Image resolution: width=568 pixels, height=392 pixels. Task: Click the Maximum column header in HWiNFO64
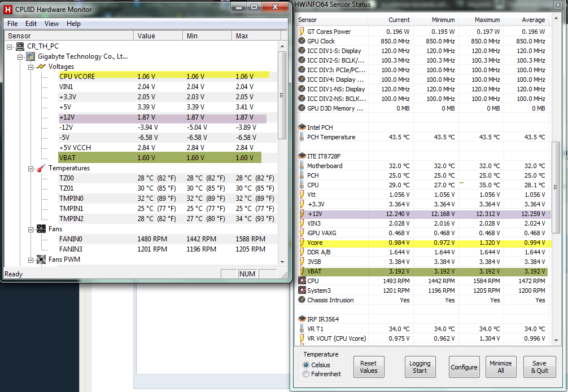tap(480, 20)
